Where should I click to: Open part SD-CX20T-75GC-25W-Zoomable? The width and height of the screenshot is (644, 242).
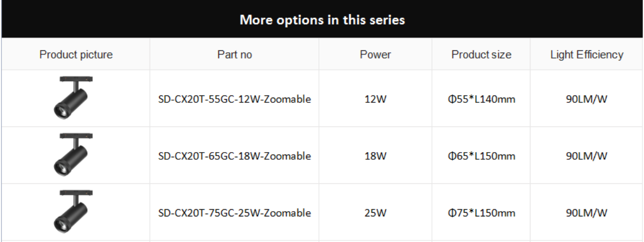235,212
